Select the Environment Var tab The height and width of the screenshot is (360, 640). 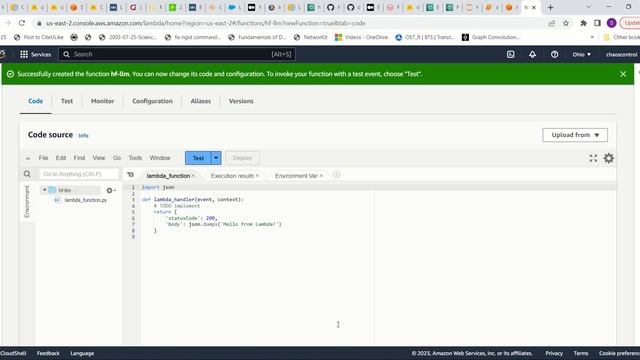[296, 176]
